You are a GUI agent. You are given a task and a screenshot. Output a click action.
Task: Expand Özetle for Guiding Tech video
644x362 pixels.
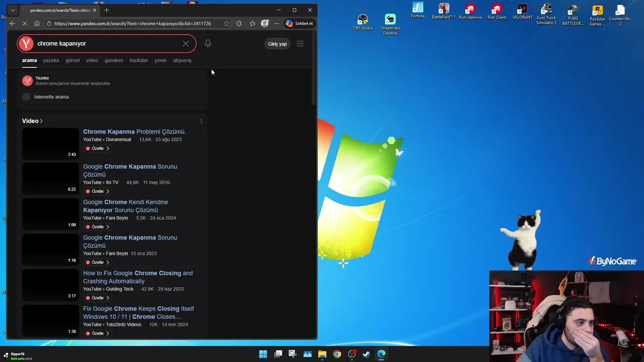point(98,298)
